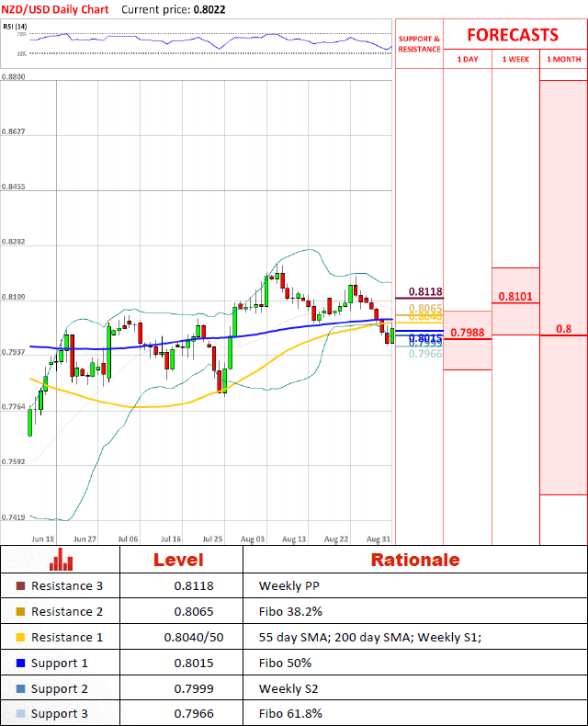The height and width of the screenshot is (726, 588).
Task: Click the Resistance 1 yellow color swatch
Action: 21,637
